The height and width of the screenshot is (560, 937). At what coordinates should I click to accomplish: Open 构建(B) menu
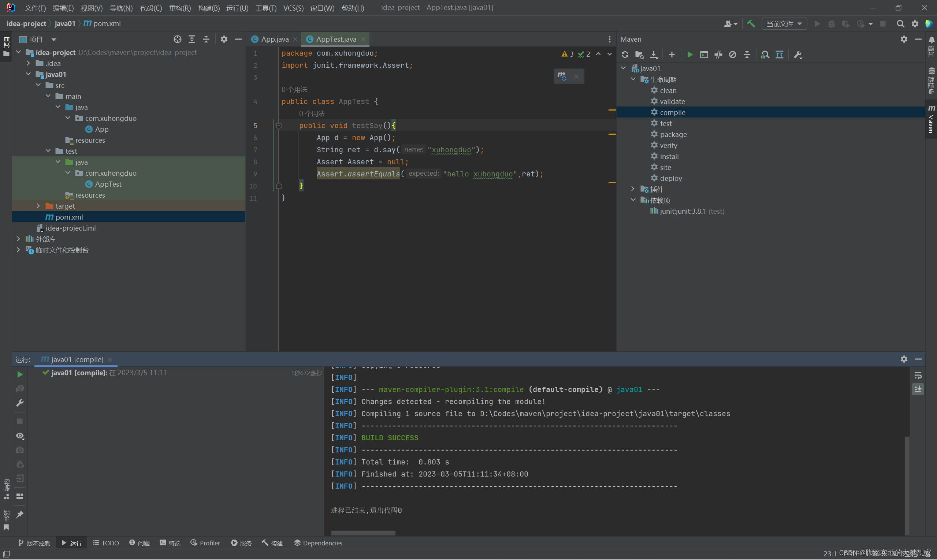click(x=209, y=8)
